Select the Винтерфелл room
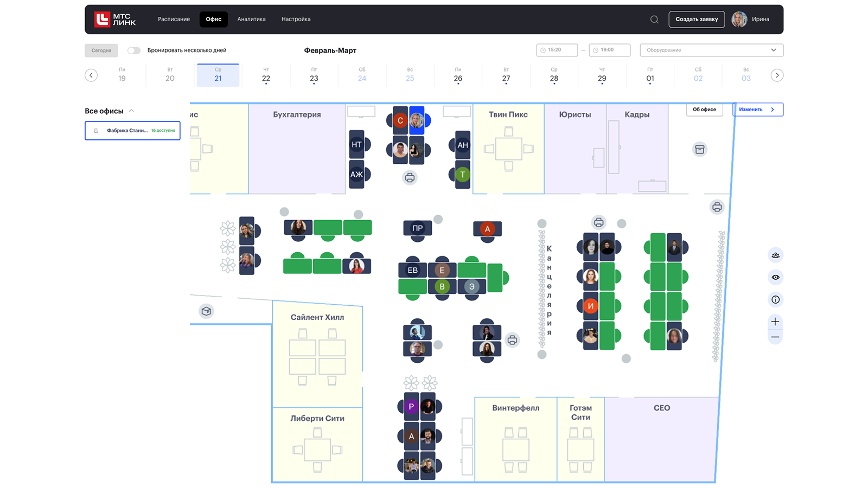Image resolution: width=868 pixels, height=488 pixels. (515, 439)
